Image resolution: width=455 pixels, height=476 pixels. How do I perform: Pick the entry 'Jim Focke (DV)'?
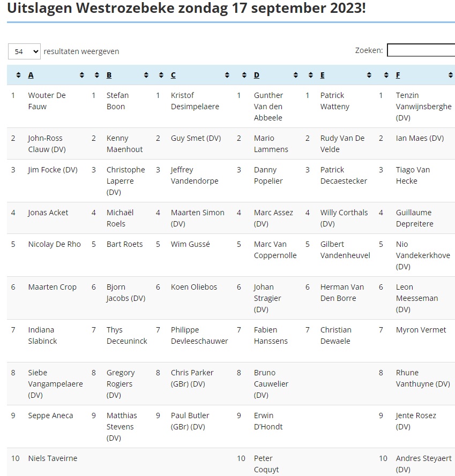pyautogui.click(x=53, y=170)
